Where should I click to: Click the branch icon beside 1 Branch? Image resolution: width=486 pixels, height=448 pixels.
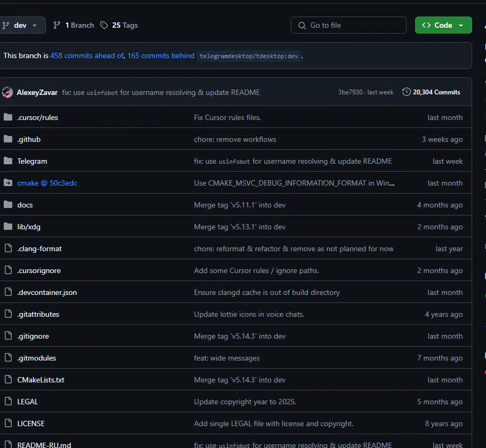click(x=56, y=25)
